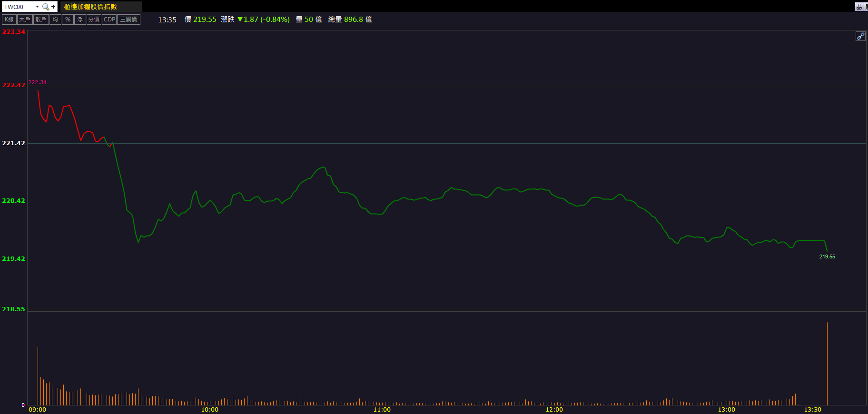Click the 218.55 bottom axis label
The height and width of the screenshot is (414, 868).
click(x=13, y=309)
